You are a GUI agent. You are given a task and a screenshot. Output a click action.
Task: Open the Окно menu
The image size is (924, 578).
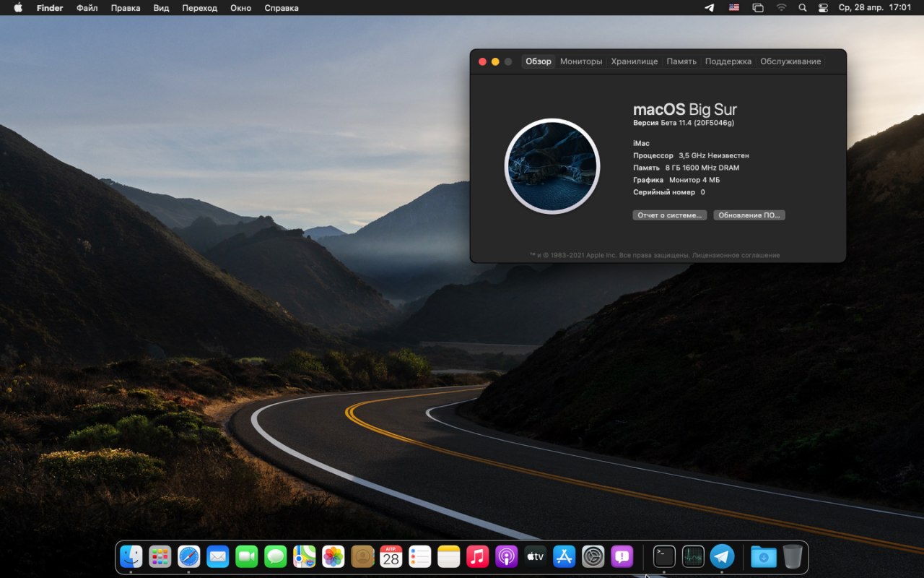[x=241, y=8]
